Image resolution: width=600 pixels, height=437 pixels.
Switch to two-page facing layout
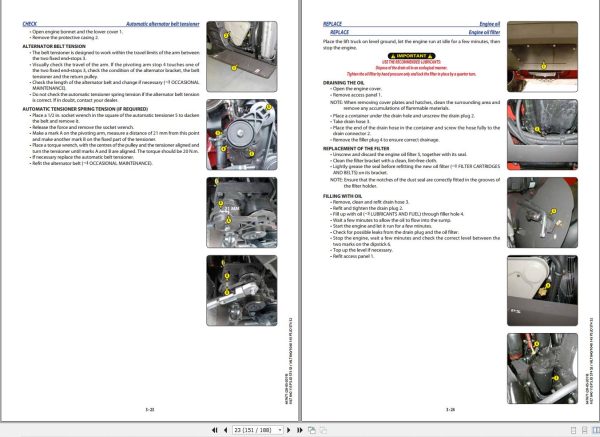coord(596,430)
